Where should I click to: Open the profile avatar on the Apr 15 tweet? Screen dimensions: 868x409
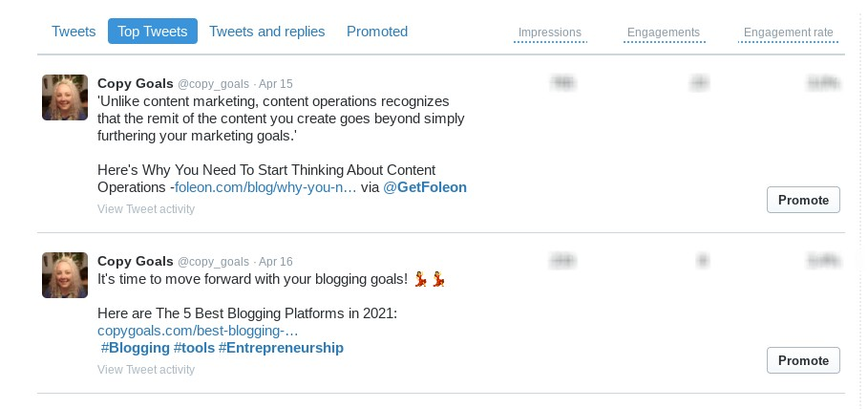point(65,97)
